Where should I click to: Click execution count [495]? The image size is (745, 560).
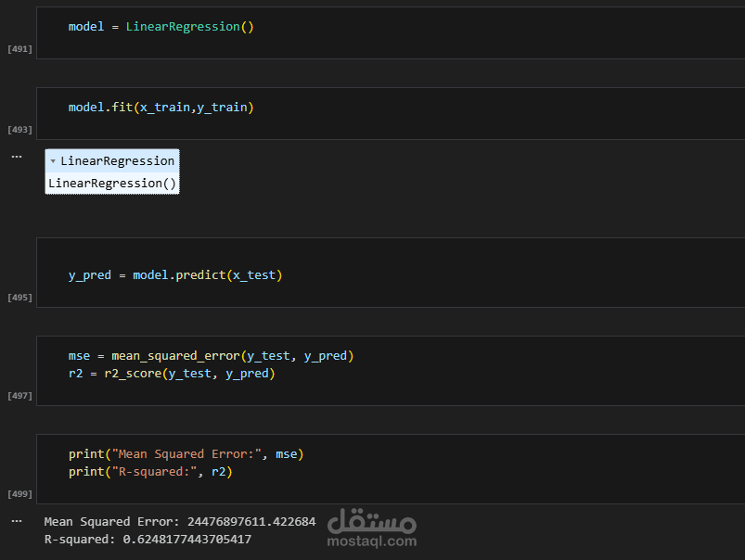coord(20,298)
